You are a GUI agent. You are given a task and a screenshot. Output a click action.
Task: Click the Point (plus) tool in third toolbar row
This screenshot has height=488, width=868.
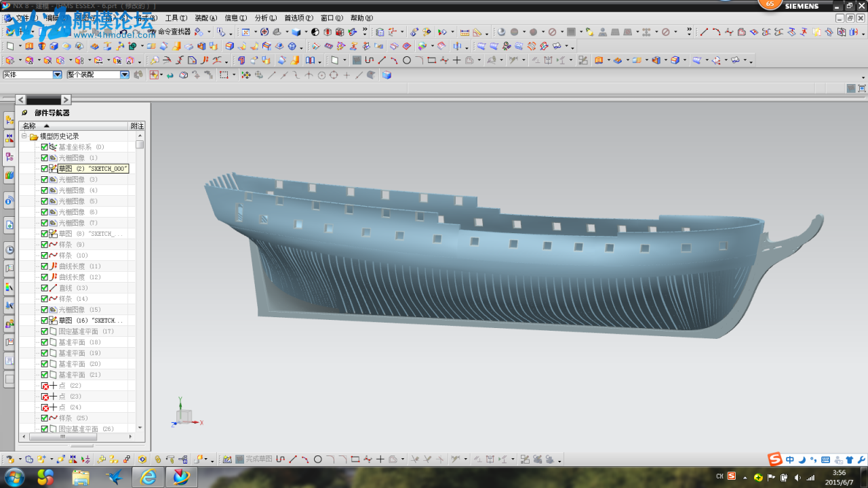457,60
